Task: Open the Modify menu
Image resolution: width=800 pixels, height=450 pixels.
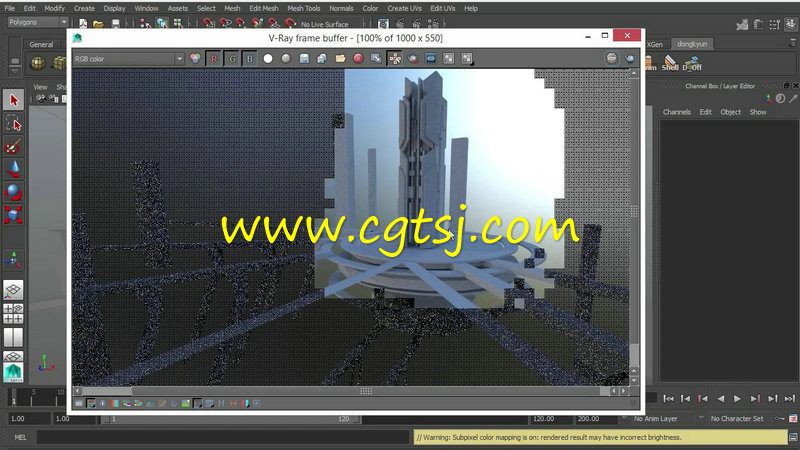Action: (55, 8)
